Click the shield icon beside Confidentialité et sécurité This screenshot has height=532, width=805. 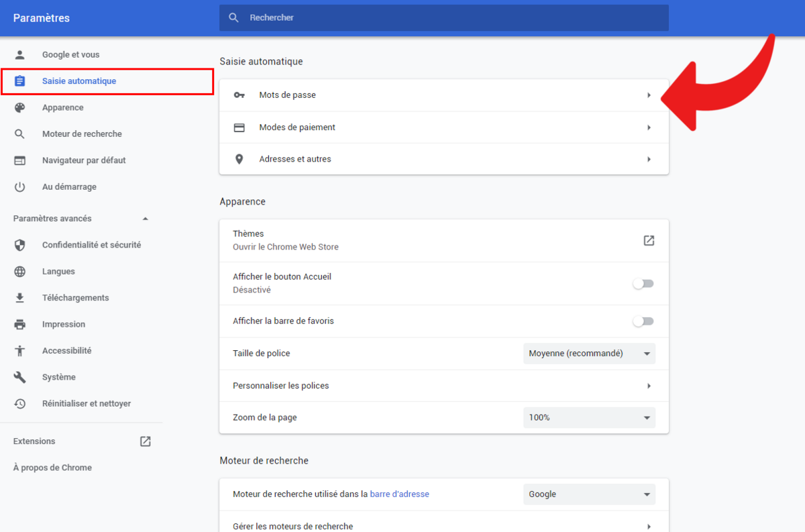tap(20, 245)
